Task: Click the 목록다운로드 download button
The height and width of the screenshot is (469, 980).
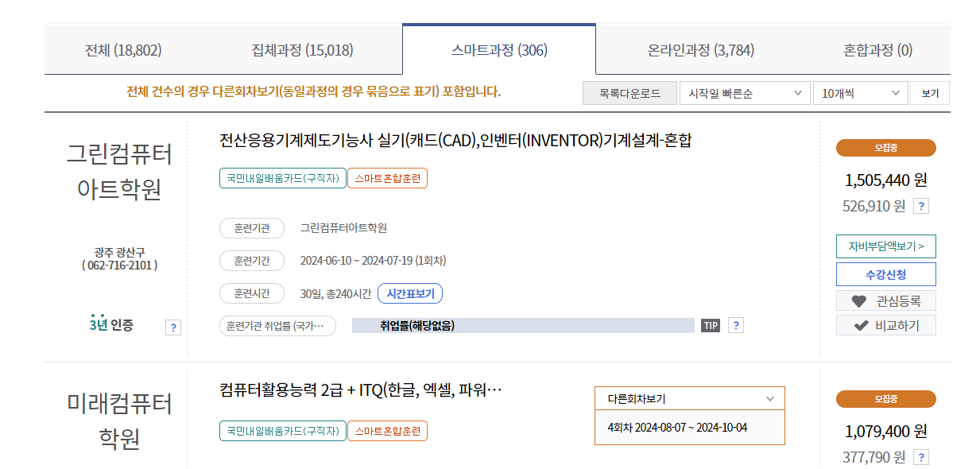Action: pyautogui.click(x=629, y=92)
